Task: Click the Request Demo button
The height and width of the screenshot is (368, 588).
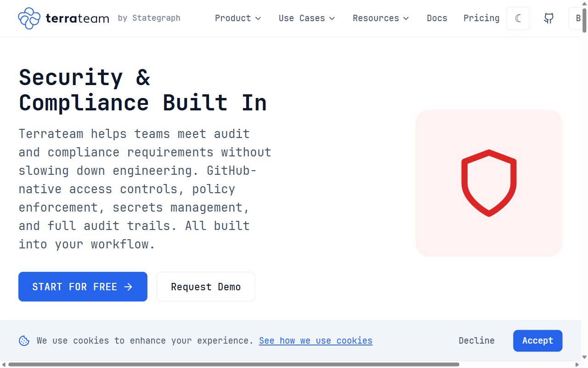Action: (206, 287)
